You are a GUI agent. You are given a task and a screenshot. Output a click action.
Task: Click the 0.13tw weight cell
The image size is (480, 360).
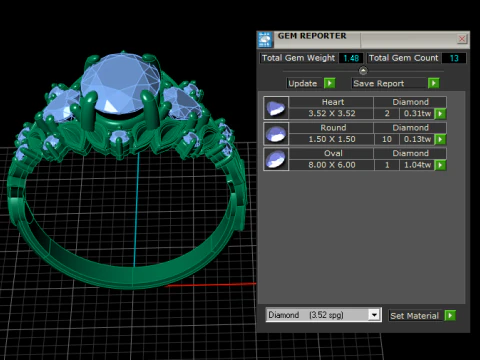coord(417,139)
